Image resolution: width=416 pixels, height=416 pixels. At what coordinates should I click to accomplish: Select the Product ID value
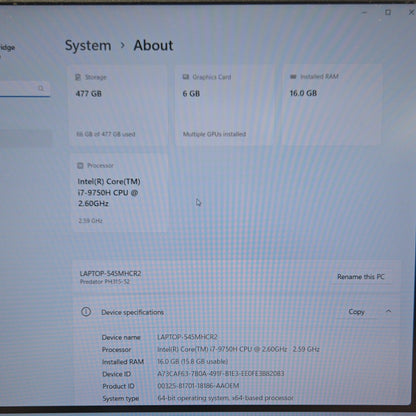click(198, 386)
